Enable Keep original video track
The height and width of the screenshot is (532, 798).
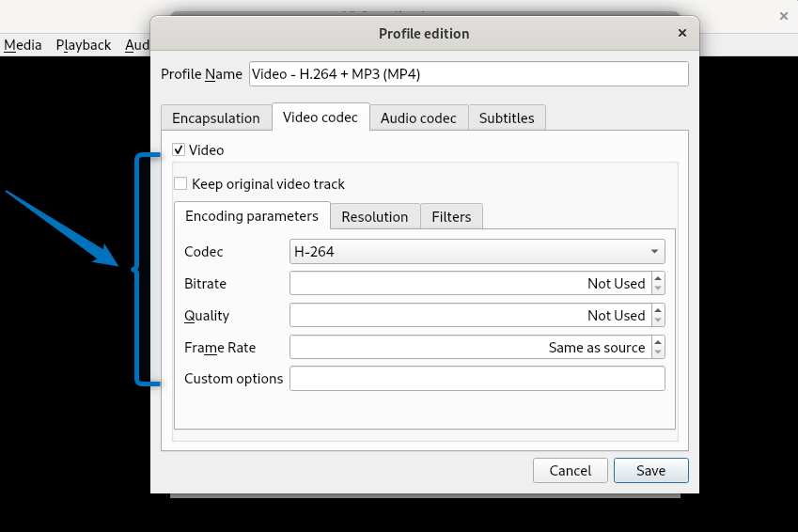click(x=181, y=184)
